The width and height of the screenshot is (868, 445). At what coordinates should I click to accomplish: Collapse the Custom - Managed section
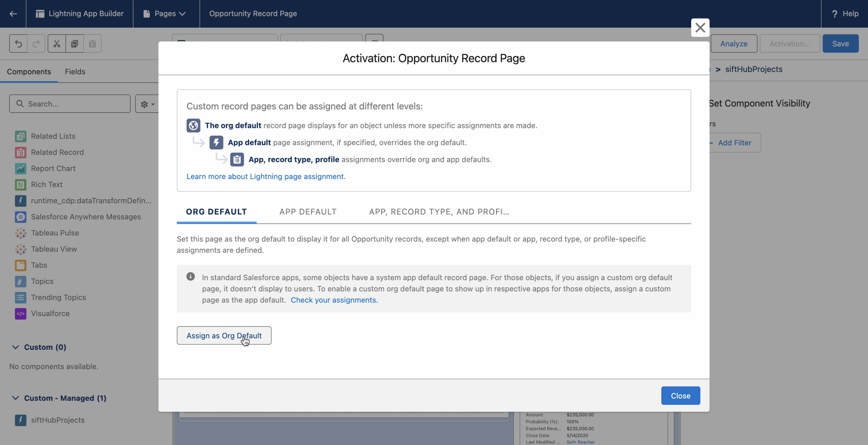click(15, 398)
